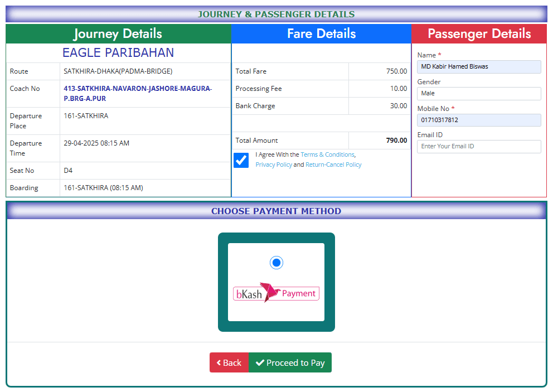553x392 pixels.
Task: Click route SATKHIRA-DHAKA(PADMA-BRIDGE) value
Action: (x=118, y=71)
